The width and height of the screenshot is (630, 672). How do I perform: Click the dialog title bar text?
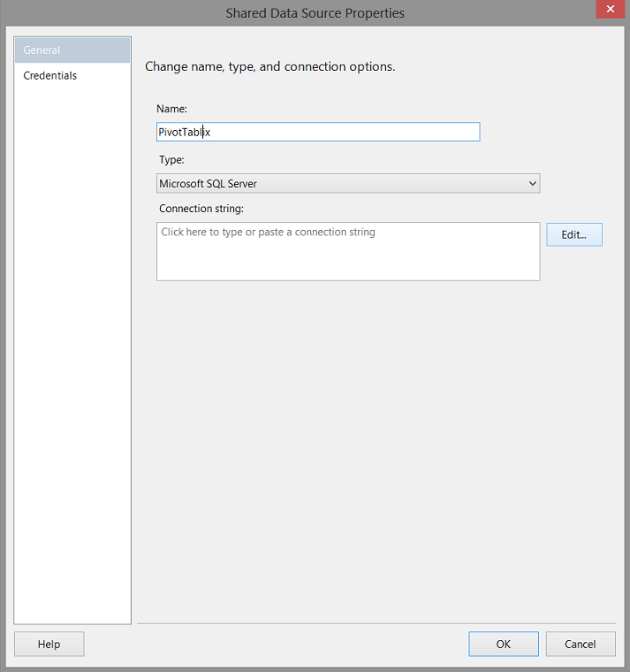tap(315, 13)
